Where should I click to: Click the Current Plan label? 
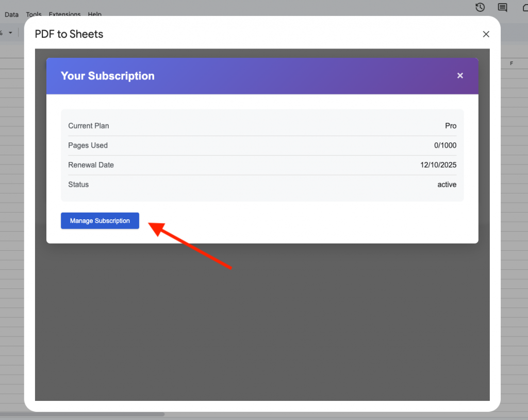[x=89, y=126]
